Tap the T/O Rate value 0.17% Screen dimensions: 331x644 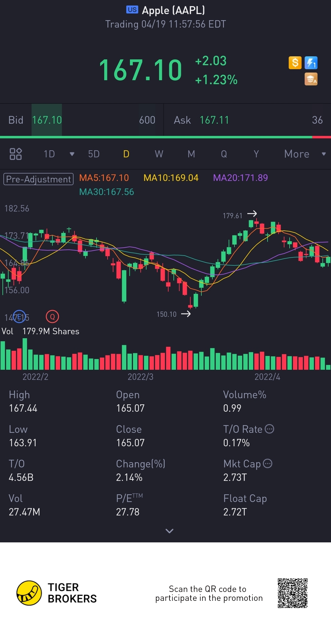point(237,443)
